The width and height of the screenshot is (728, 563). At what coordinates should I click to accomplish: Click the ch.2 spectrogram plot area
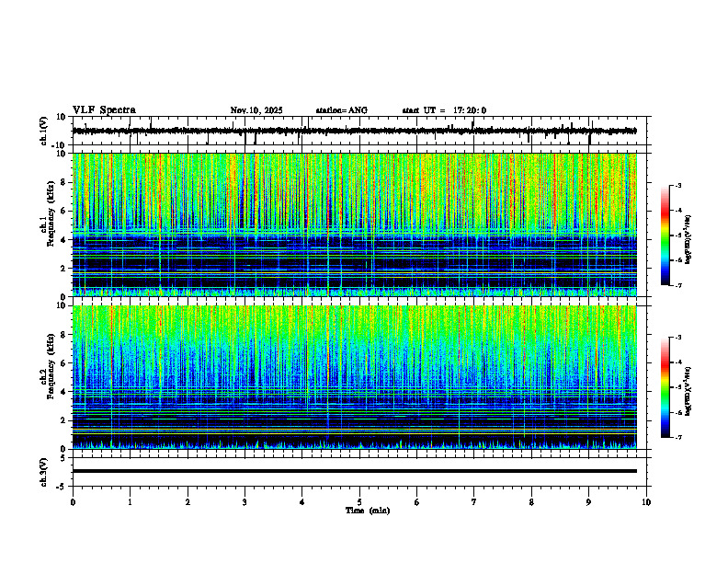(354, 377)
